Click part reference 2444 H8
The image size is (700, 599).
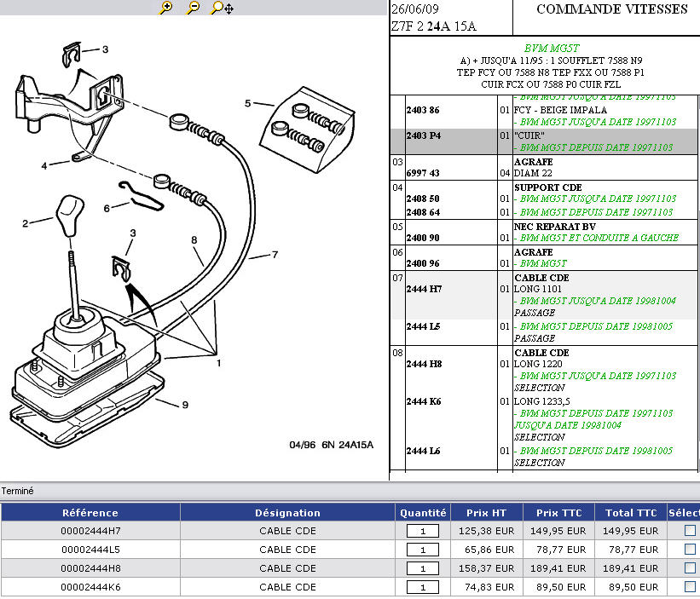point(424,364)
